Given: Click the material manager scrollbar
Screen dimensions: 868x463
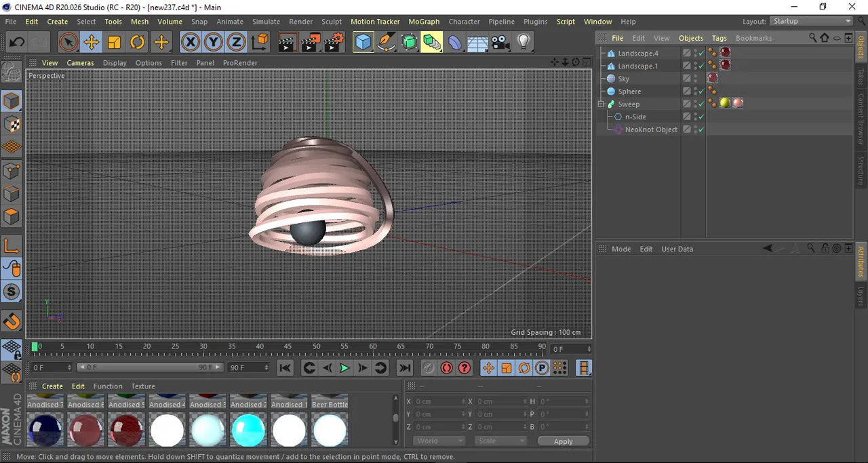Looking at the screenshot, I should tap(395, 419).
